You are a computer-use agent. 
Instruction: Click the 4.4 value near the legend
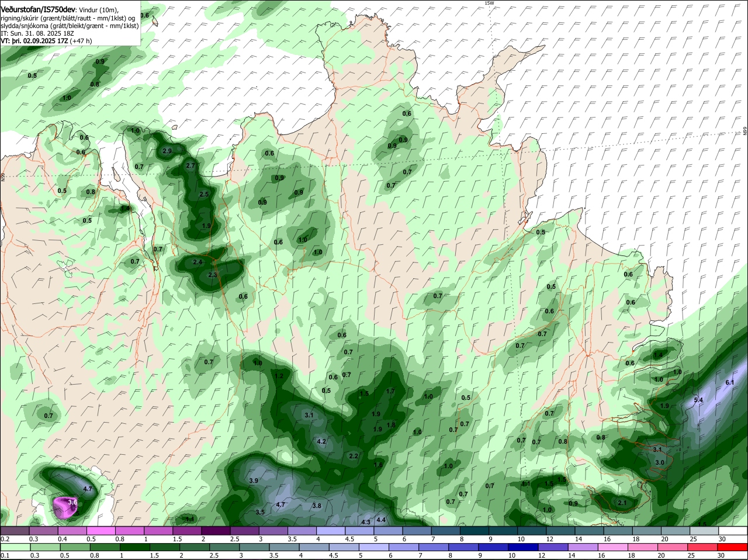click(x=381, y=520)
